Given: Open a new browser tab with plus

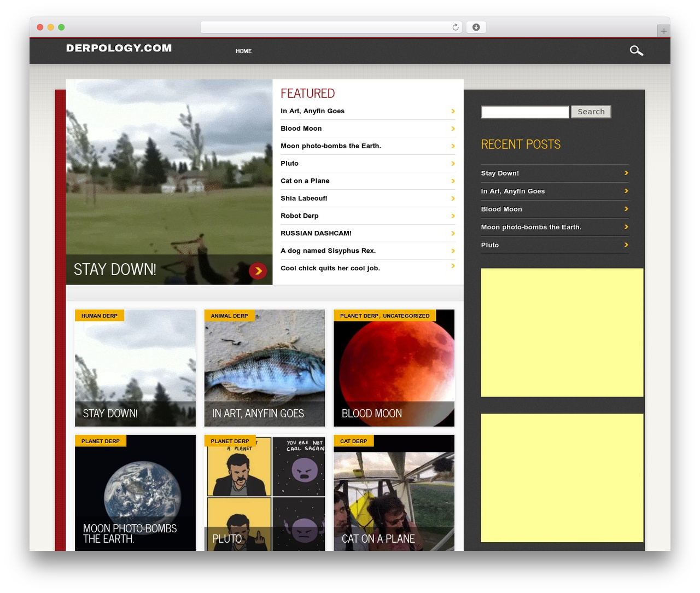Looking at the screenshot, I should click(x=663, y=31).
